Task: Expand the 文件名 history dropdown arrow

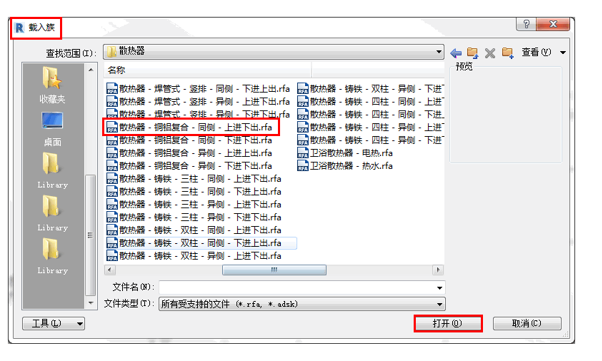Action: tap(440, 288)
